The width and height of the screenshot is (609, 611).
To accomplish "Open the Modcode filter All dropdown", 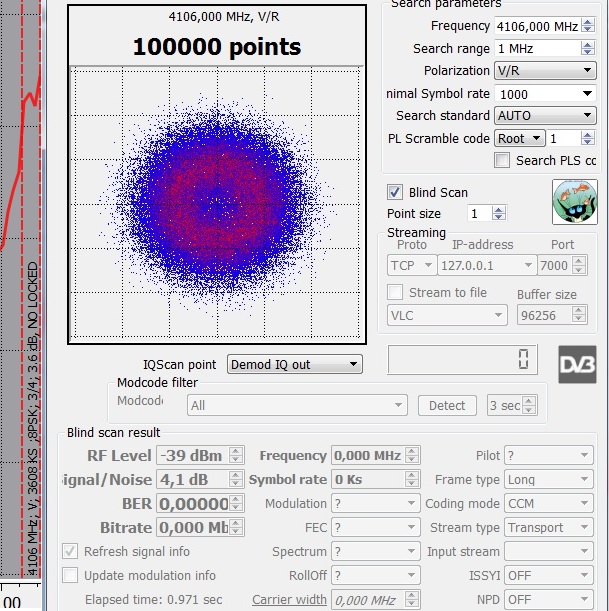I will pos(297,405).
